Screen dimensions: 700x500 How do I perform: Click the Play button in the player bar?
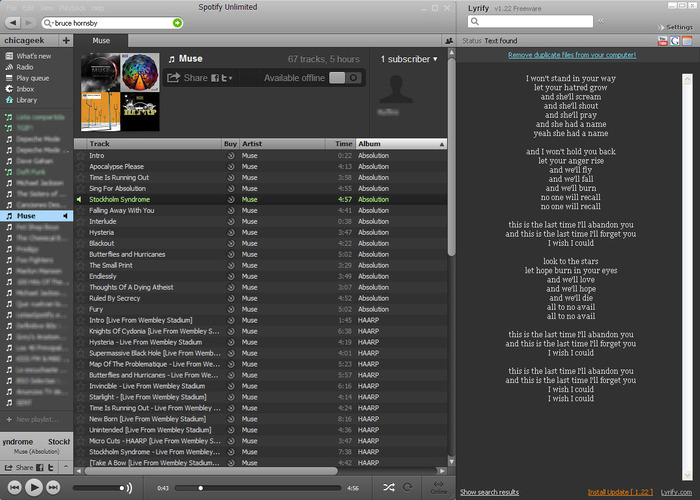(32, 487)
